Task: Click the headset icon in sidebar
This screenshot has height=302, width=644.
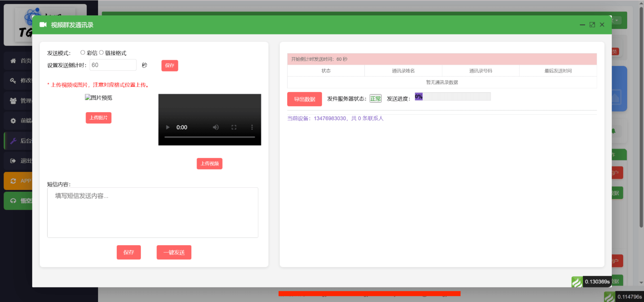Action: [x=13, y=201]
